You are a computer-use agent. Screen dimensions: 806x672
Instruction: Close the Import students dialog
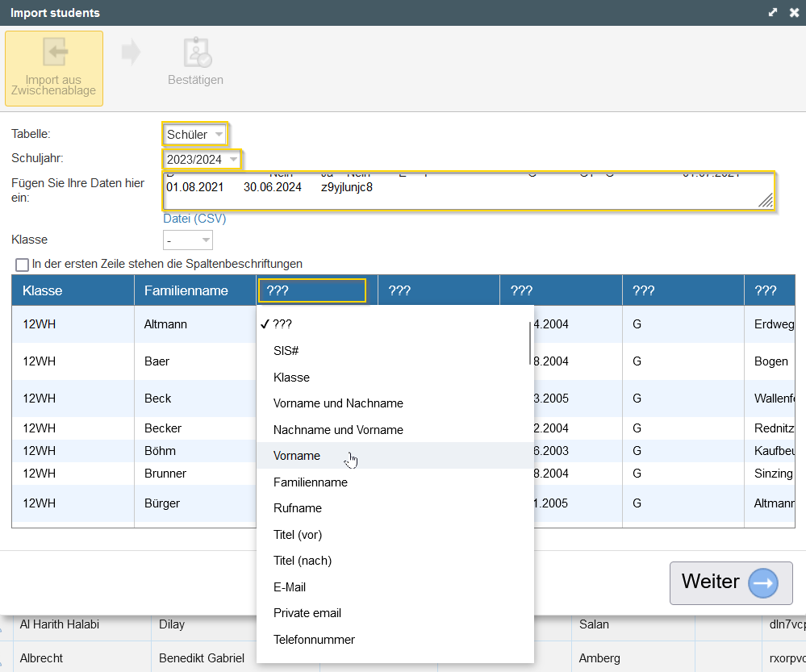point(794,13)
